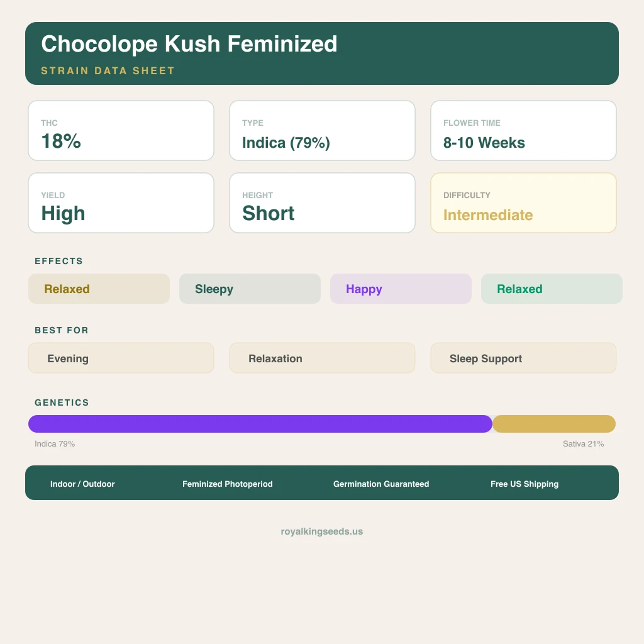Click Germination Guaranteed in footer bar
Image resolution: width=644 pixels, height=644 pixels.
[x=381, y=484]
